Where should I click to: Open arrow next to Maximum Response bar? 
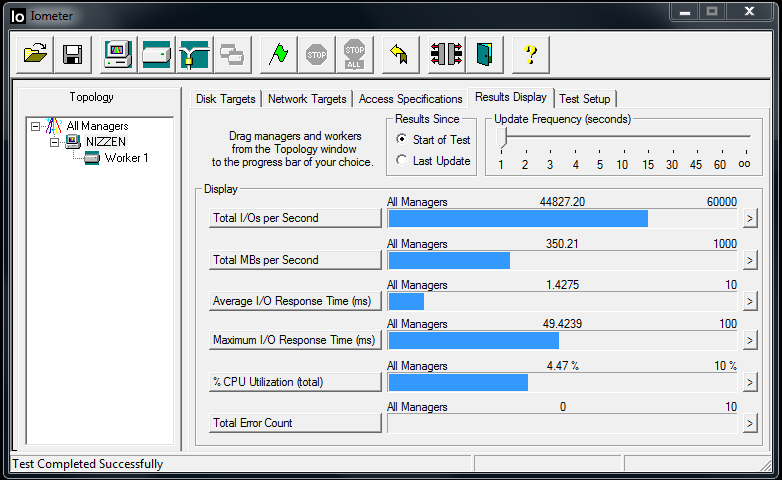(x=750, y=340)
